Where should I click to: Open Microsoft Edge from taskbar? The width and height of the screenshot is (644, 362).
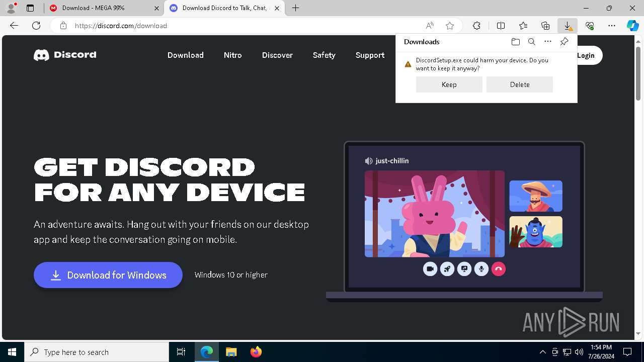pyautogui.click(x=207, y=352)
